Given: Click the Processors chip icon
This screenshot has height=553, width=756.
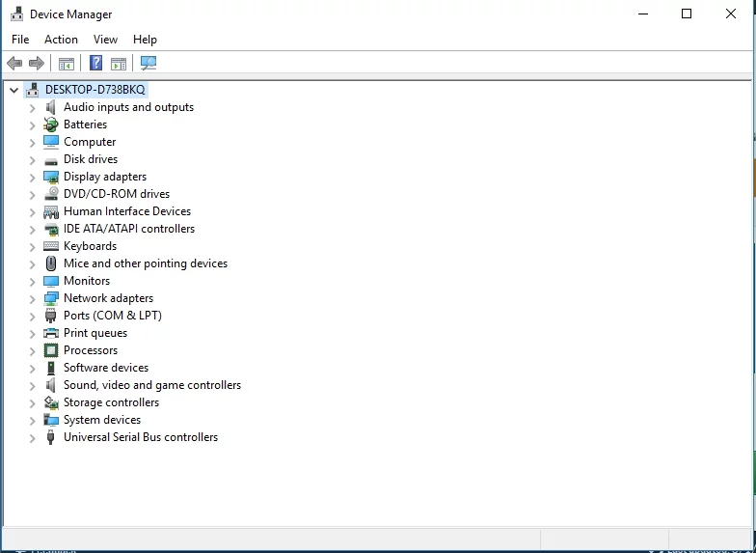Looking at the screenshot, I should pos(51,350).
